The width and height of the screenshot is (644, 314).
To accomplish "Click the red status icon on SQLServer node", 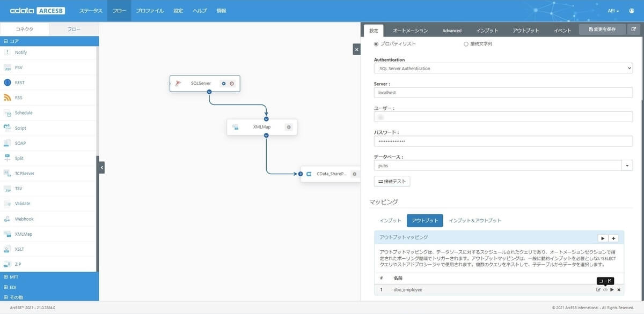I will [x=232, y=84].
